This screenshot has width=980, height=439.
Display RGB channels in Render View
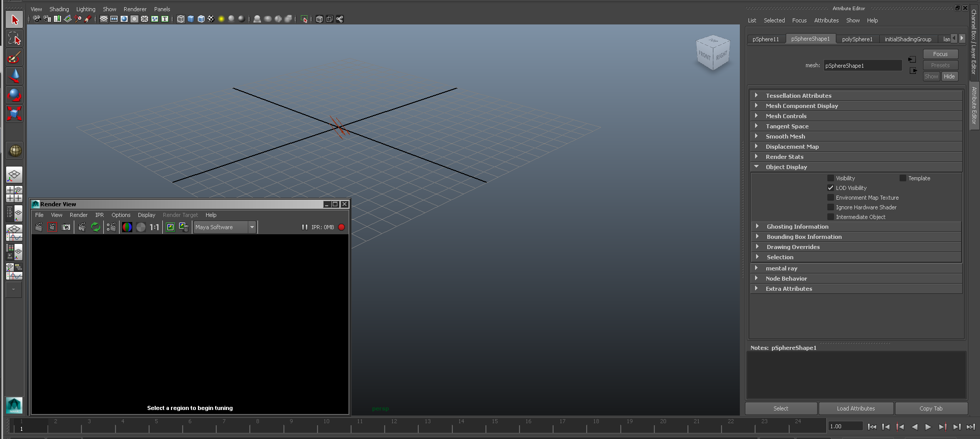pyautogui.click(x=127, y=227)
